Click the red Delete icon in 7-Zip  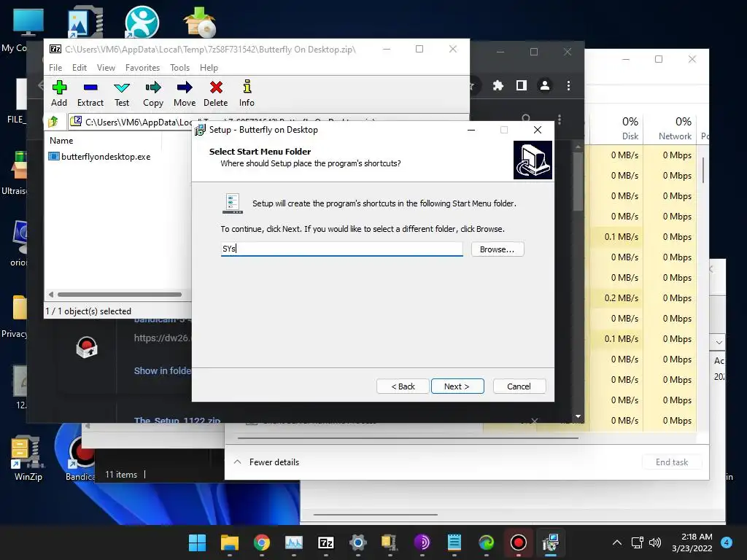[216, 93]
